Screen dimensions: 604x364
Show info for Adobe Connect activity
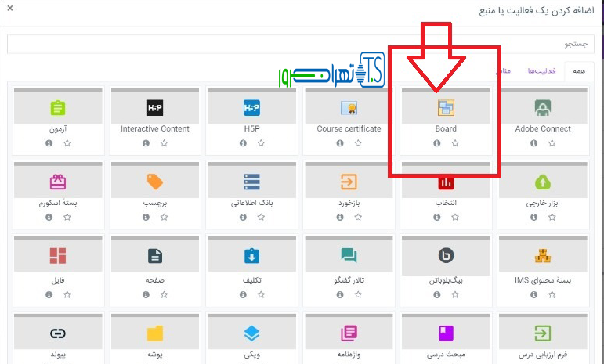[x=533, y=143]
